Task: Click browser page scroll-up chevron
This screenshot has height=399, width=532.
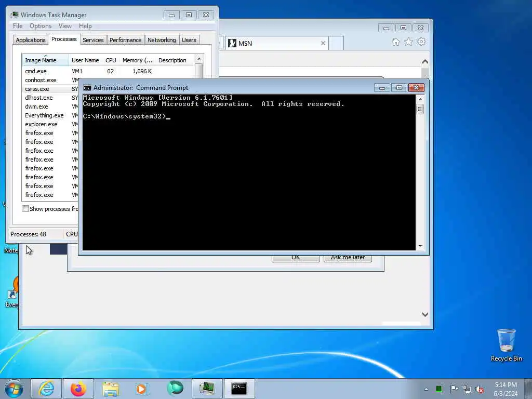Action: pos(425,62)
